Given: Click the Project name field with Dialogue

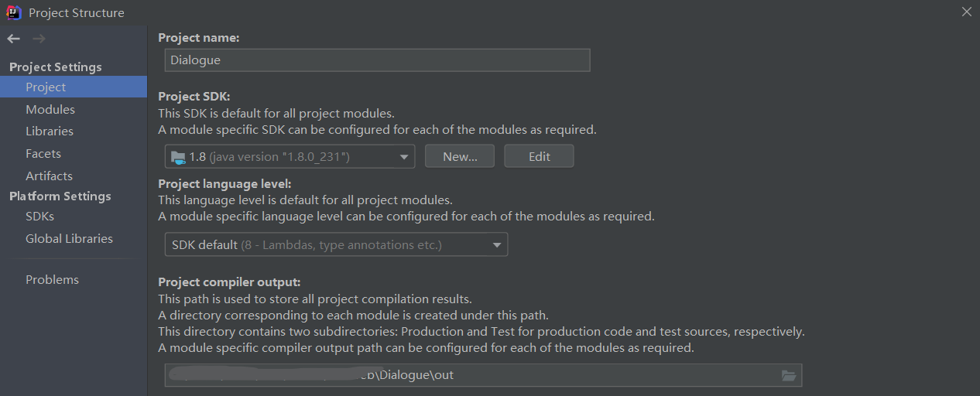Looking at the screenshot, I should tap(378, 60).
